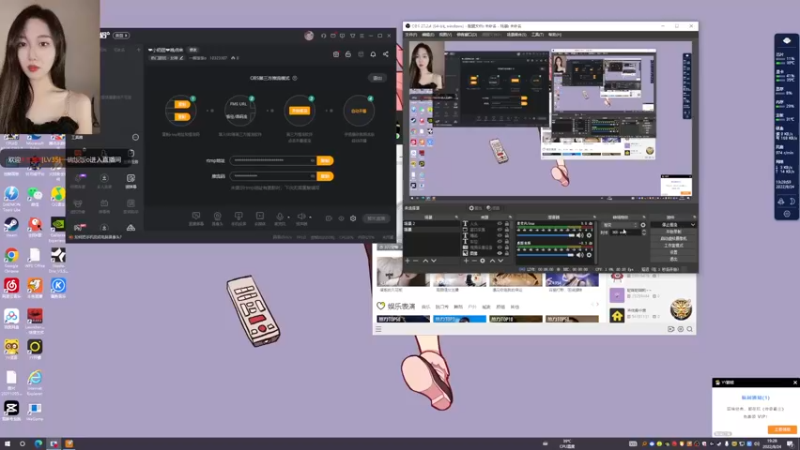Viewport: 800px width, 450px height.
Task: Expand the microphone options arrow in streaming app
Action: pos(288,217)
